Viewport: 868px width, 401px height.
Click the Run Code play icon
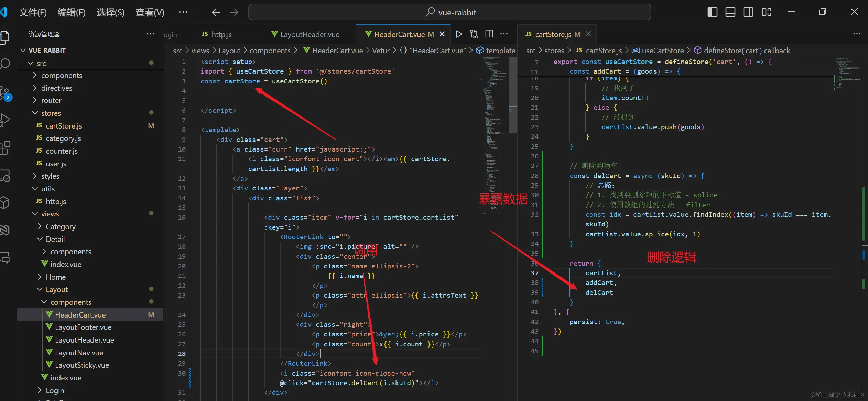(x=459, y=34)
